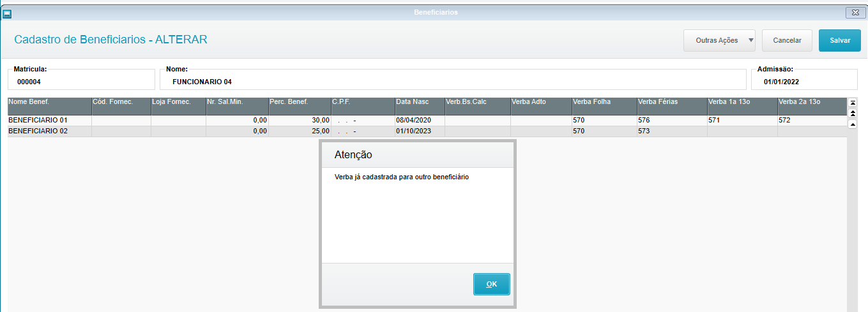868x312 pixels.
Task: Close the Beneficiarios window
Action: pos(855,12)
